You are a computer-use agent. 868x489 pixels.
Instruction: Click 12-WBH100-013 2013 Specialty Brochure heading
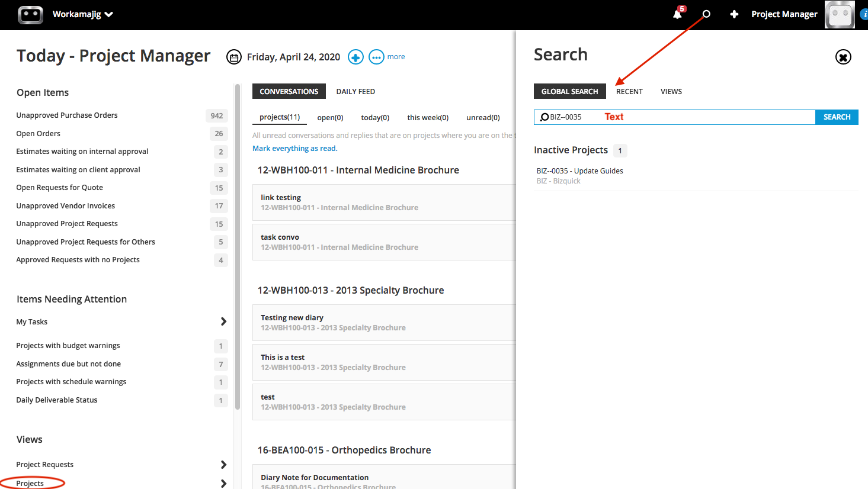pyautogui.click(x=351, y=291)
